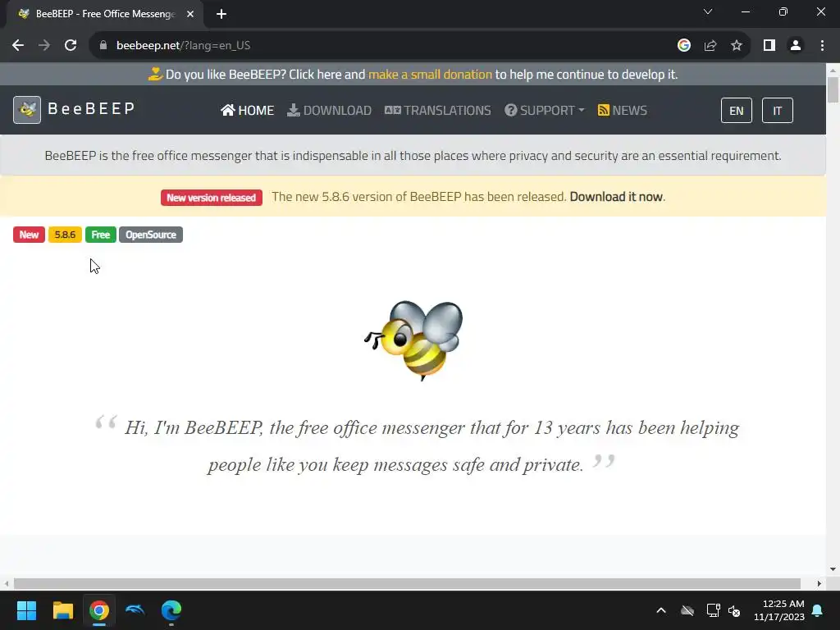
Task: Click the padlock site info icon
Action: pyautogui.click(x=103, y=46)
